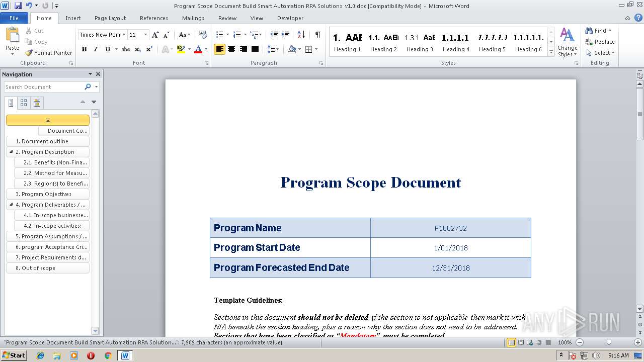Increase paragraph indent
This screenshot has height=362, width=644.
pyautogui.click(x=286, y=35)
